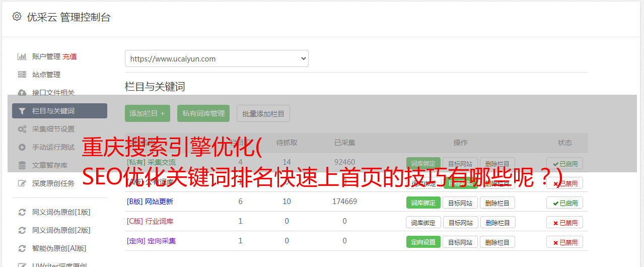This screenshot has height=267, width=644.
Task: Toggle 已启用 status for 采集交流
Action: (565, 163)
